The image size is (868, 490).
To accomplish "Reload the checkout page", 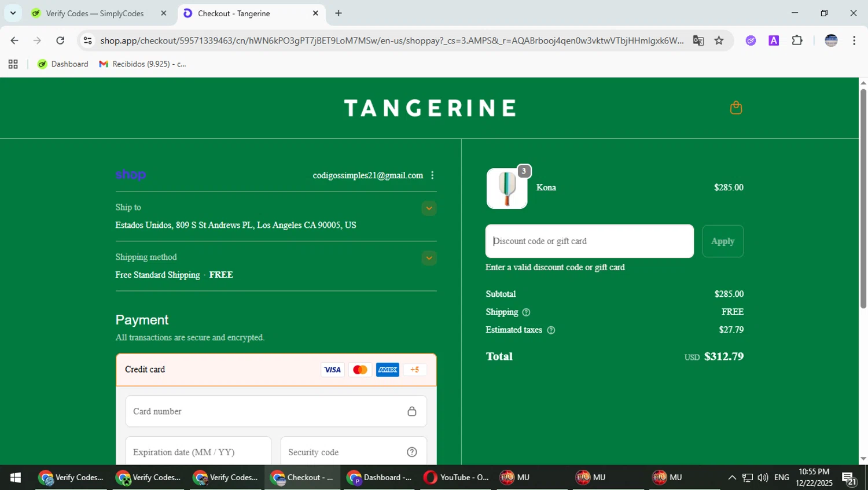I will coord(60,40).
